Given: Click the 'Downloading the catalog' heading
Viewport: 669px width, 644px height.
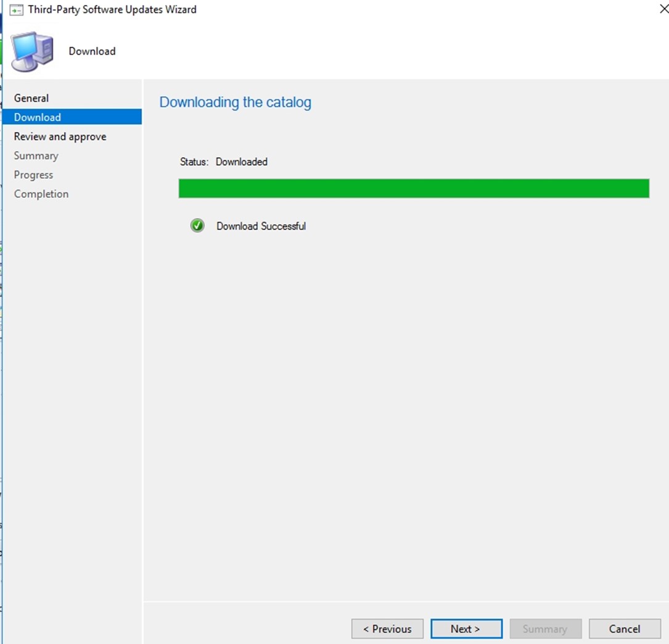Looking at the screenshot, I should click(235, 102).
